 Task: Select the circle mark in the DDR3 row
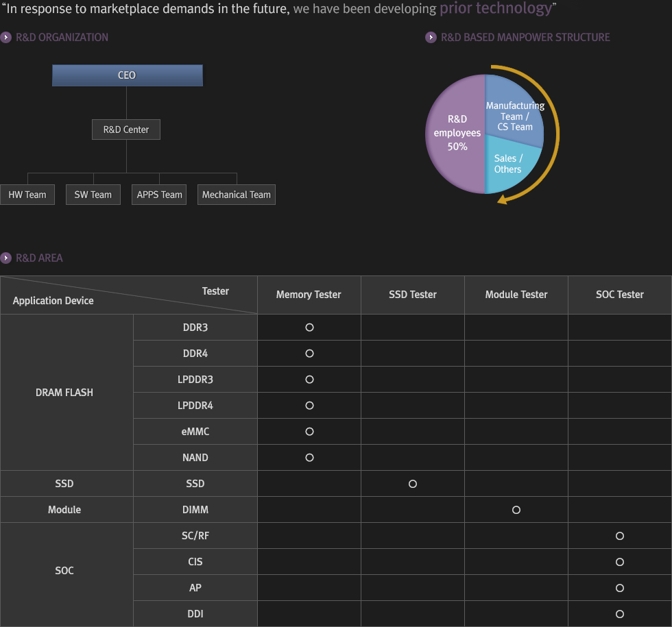coord(309,328)
